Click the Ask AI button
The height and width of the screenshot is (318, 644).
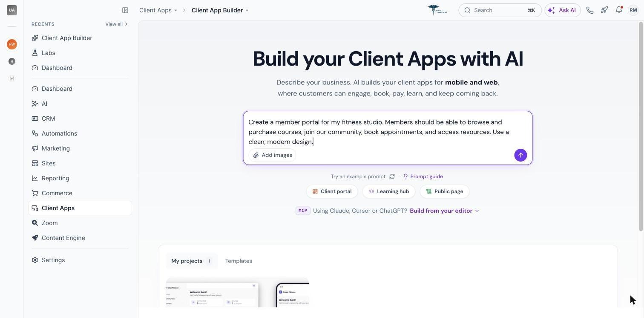point(563,10)
